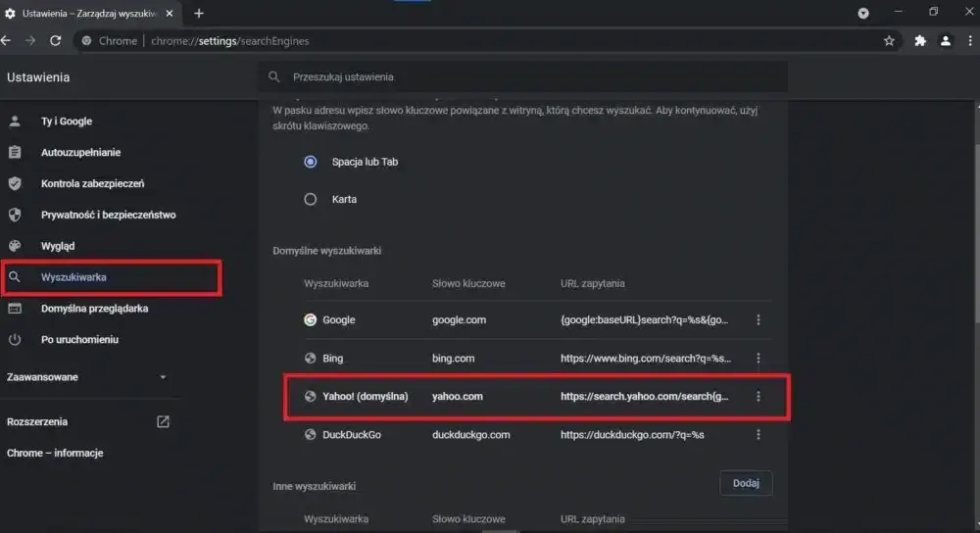Click the forward navigation arrow
Screen dimensions: 980x533
coord(30,40)
